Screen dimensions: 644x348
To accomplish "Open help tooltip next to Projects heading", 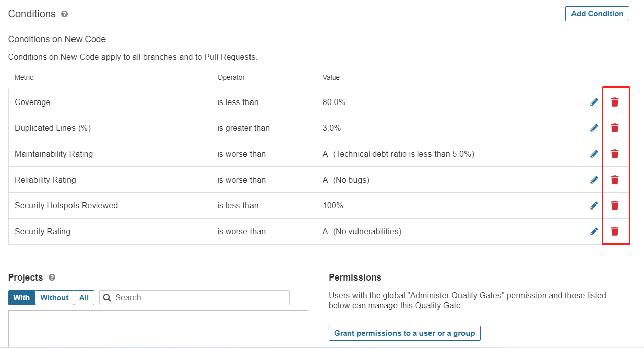I will pyautogui.click(x=52, y=277).
